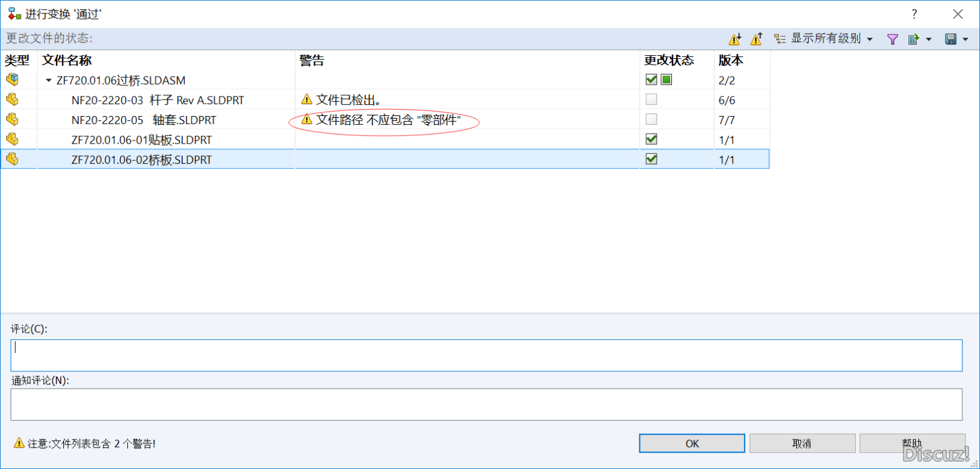Toggle checkbox for NF20-2220-03 杆子 Rev A

coord(651,99)
